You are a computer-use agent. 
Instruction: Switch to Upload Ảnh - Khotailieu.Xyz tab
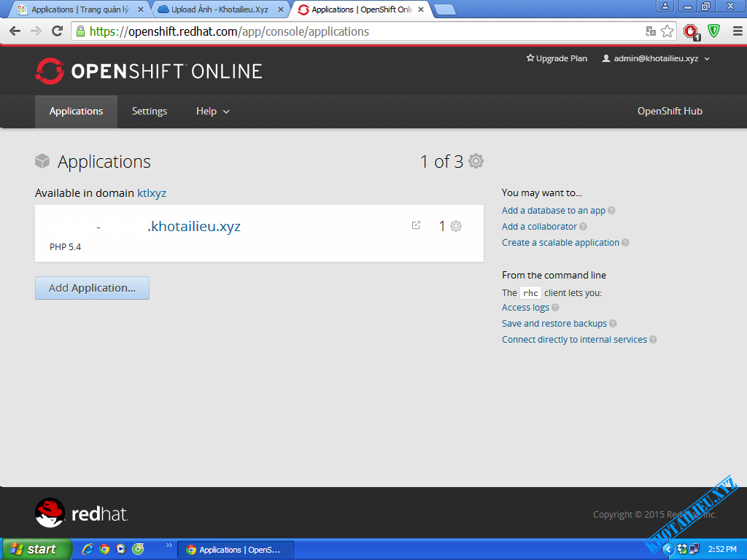pos(219,9)
